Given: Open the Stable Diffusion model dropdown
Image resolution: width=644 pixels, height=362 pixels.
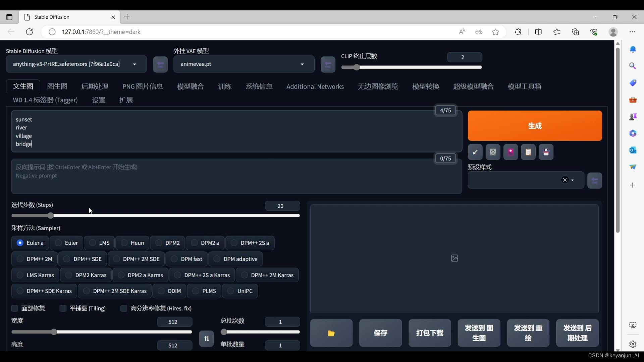Looking at the screenshot, I should [76, 64].
